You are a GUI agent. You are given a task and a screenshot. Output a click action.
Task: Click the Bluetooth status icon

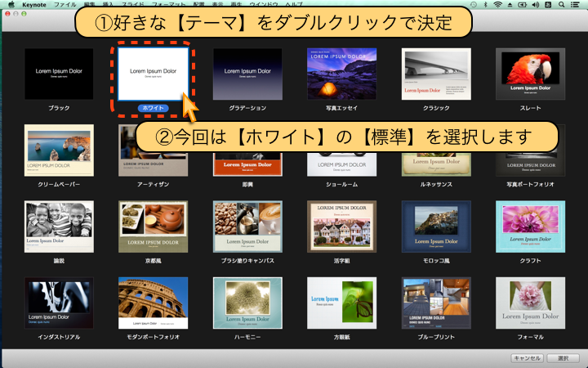[x=485, y=5]
